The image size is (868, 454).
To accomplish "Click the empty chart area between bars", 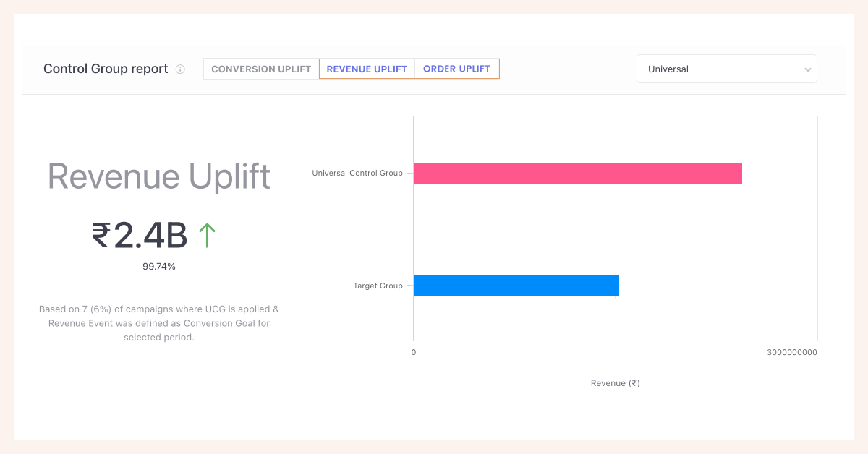I will [x=615, y=230].
